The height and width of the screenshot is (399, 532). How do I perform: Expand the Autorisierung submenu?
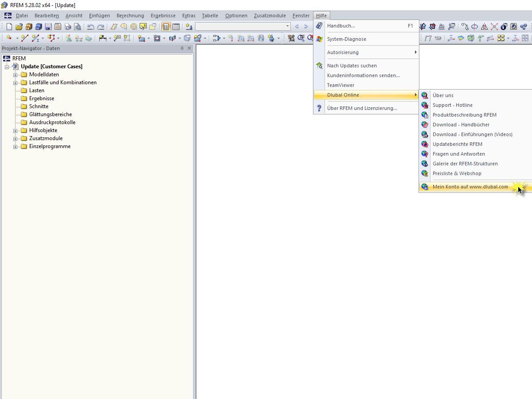tap(366, 52)
